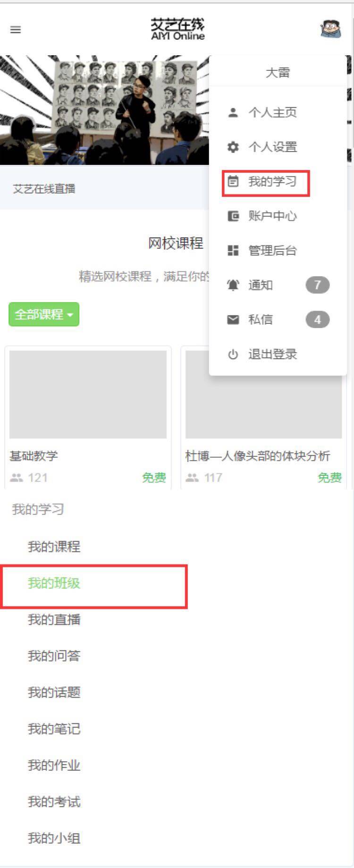Open 我的考试 link
This screenshot has height=868, width=354.
[54, 801]
